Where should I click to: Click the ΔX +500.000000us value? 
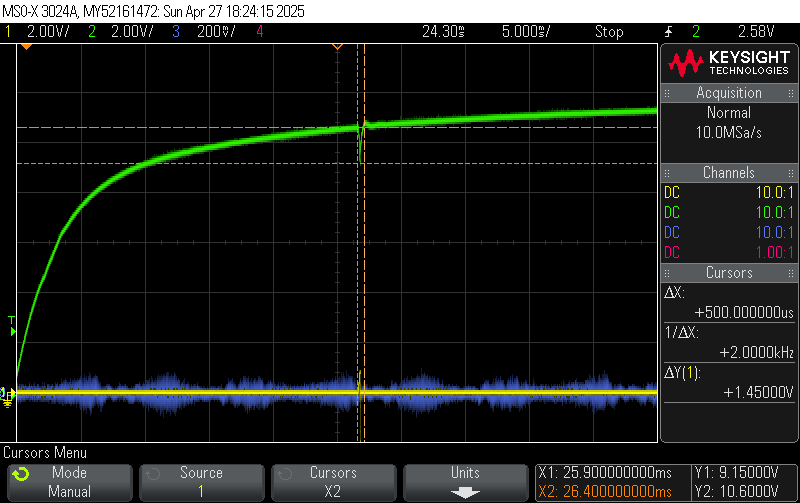[744, 312]
